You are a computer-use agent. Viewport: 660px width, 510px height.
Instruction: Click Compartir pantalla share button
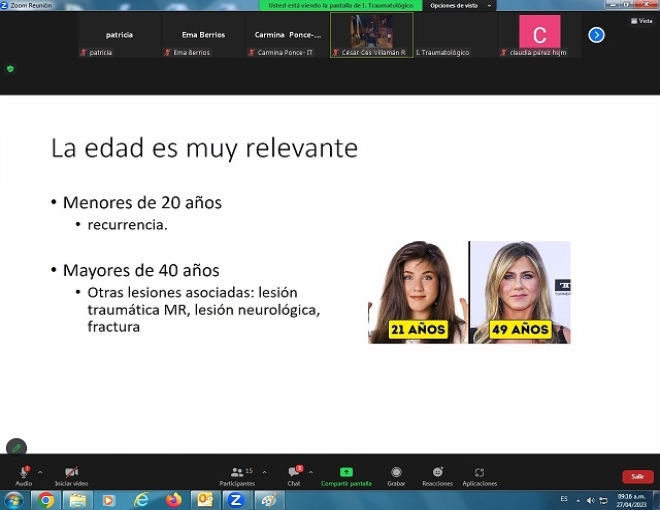point(346,475)
